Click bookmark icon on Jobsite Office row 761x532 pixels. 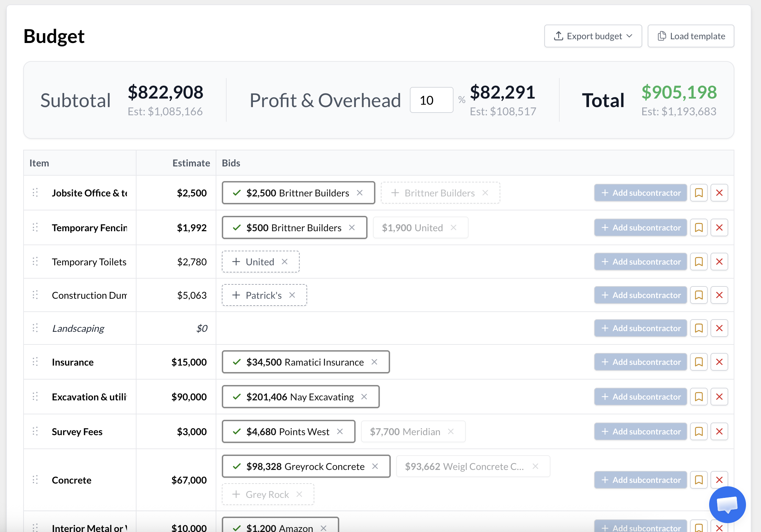point(699,193)
